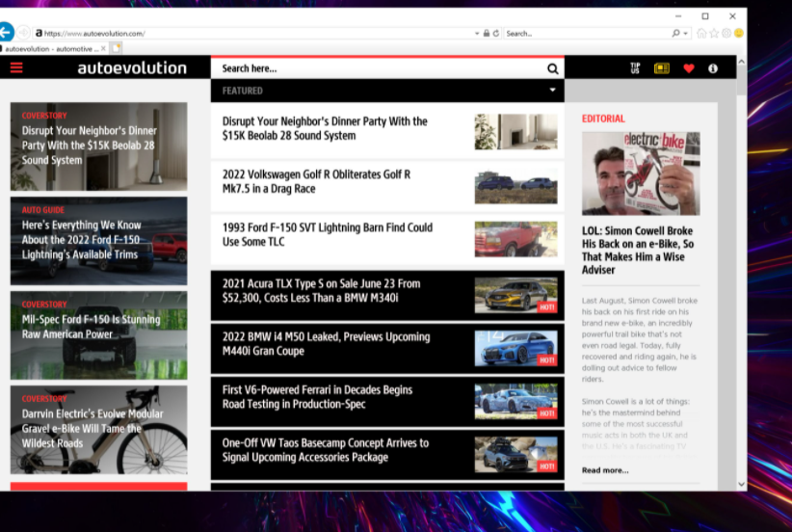Open browser settings gear icon

point(726,33)
